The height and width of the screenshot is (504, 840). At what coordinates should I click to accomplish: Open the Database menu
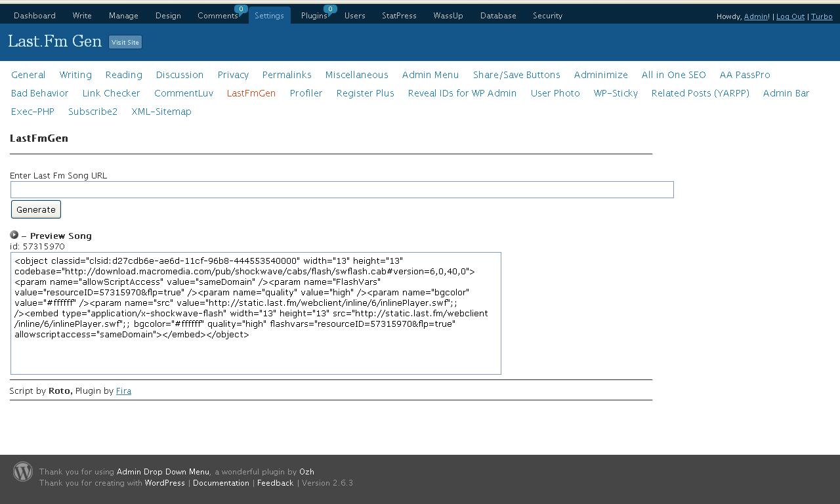click(498, 16)
